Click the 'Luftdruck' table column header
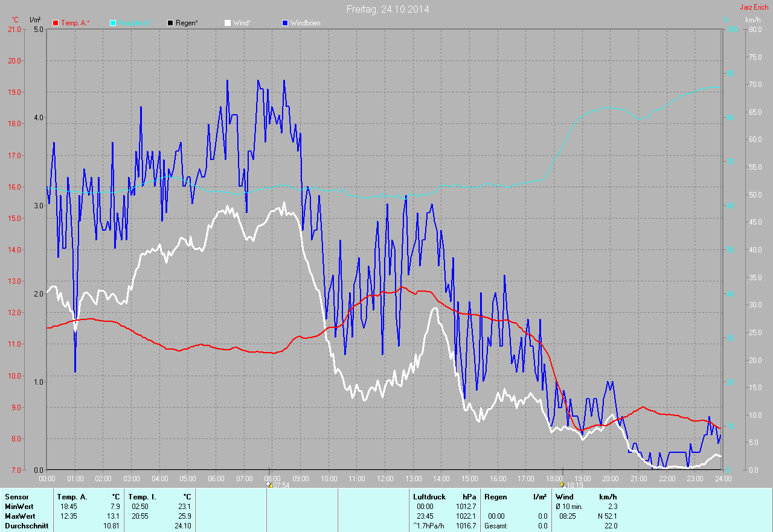773x532 pixels. pos(429,497)
